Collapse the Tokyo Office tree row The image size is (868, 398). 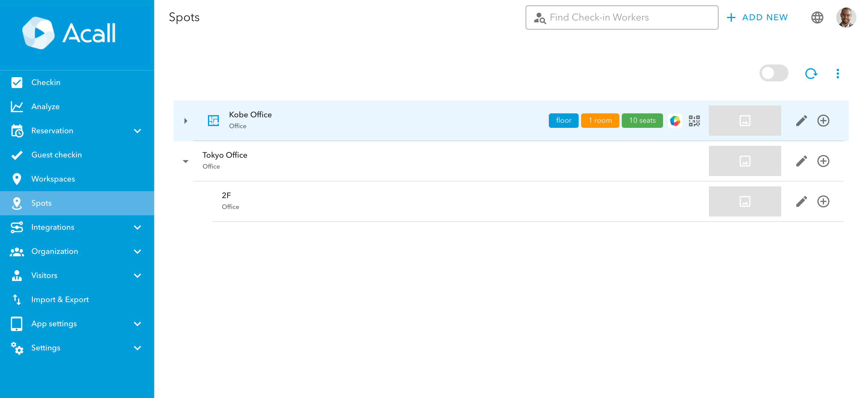186,161
